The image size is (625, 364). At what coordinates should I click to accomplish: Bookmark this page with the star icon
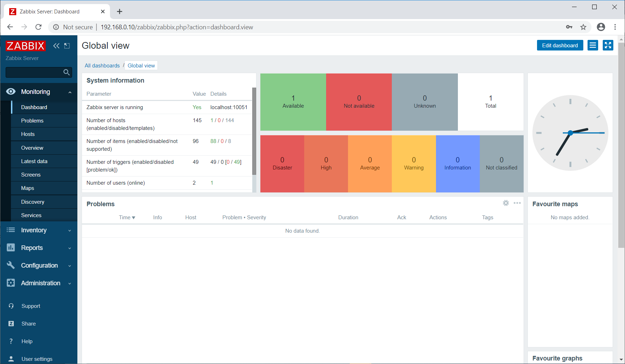pos(583,27)
